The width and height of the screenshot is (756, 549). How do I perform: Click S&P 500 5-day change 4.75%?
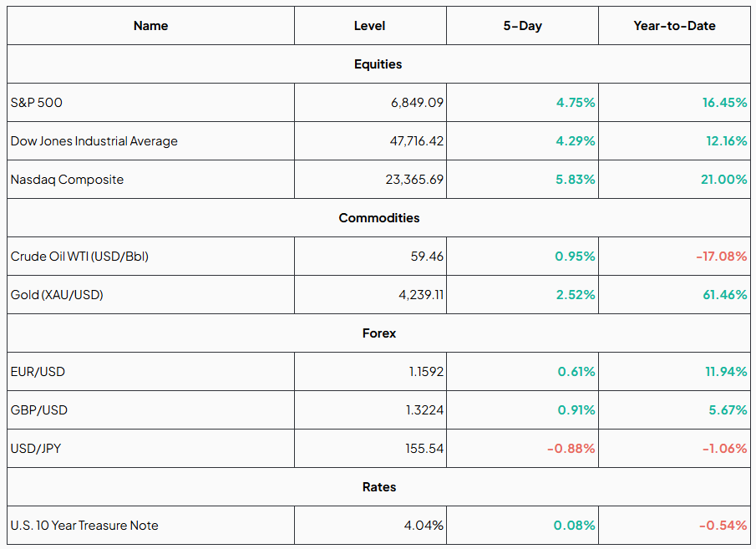pos(575,103)
